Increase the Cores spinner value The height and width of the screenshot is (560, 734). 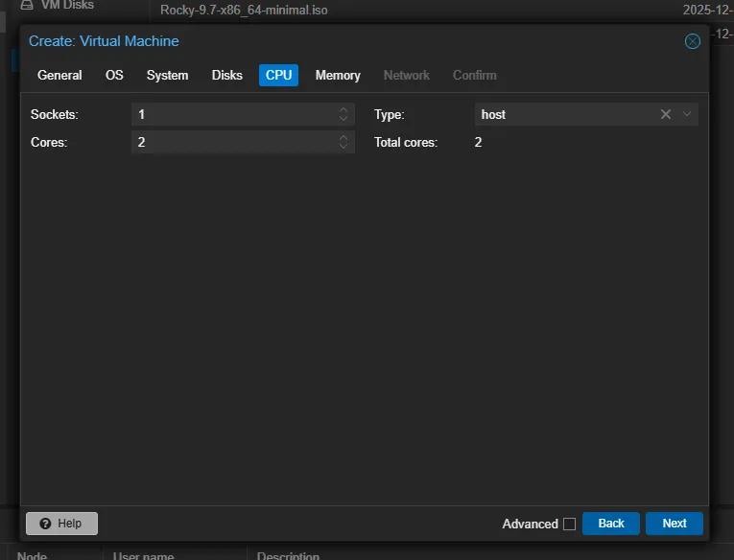pyautogui.click(x=343, y=137)
